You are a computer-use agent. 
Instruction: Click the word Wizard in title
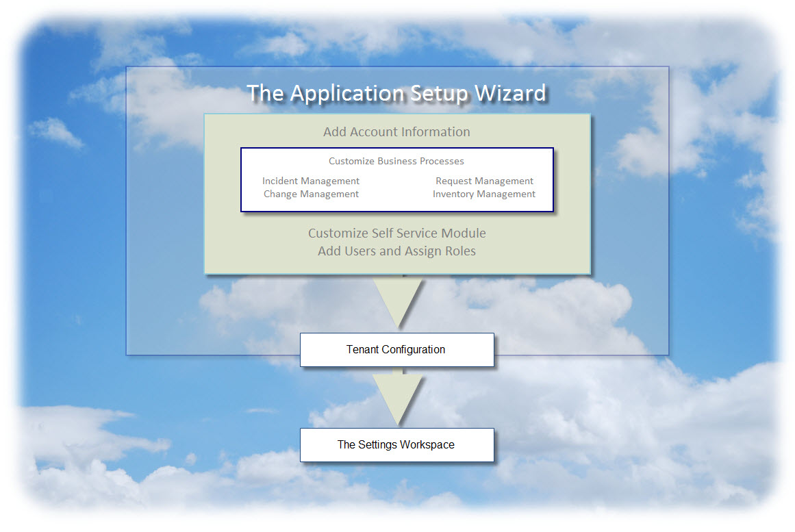[510, 93]
